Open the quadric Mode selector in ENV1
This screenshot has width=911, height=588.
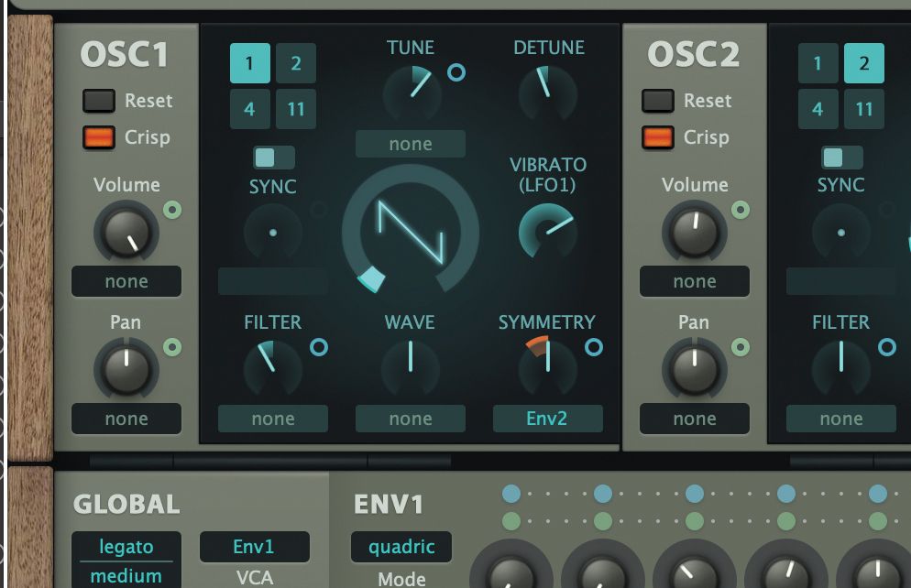401,546
